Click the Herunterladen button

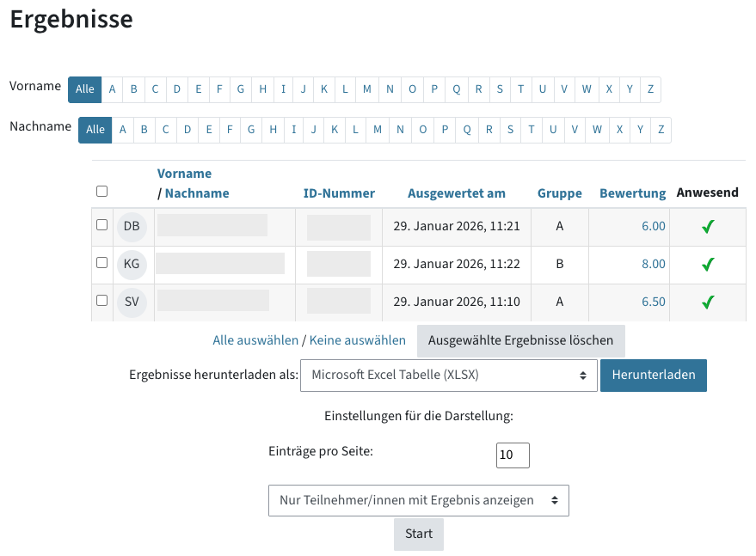[x=654, y=375]
